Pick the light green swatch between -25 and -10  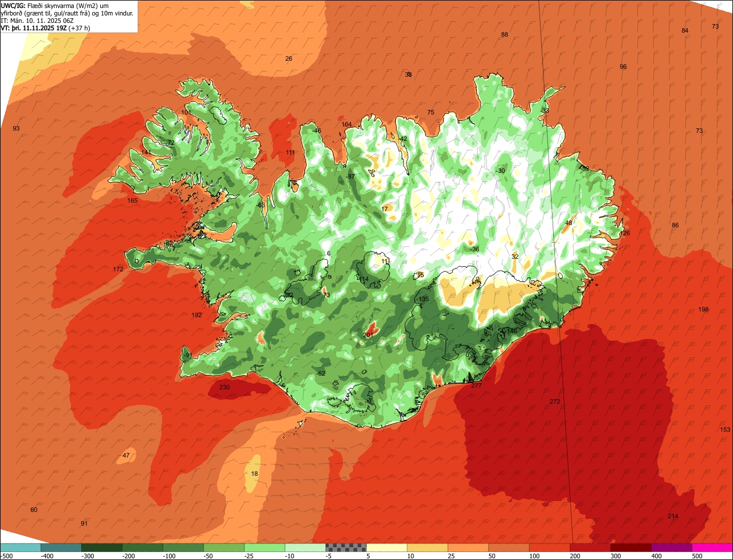click(x=265, y=547)
